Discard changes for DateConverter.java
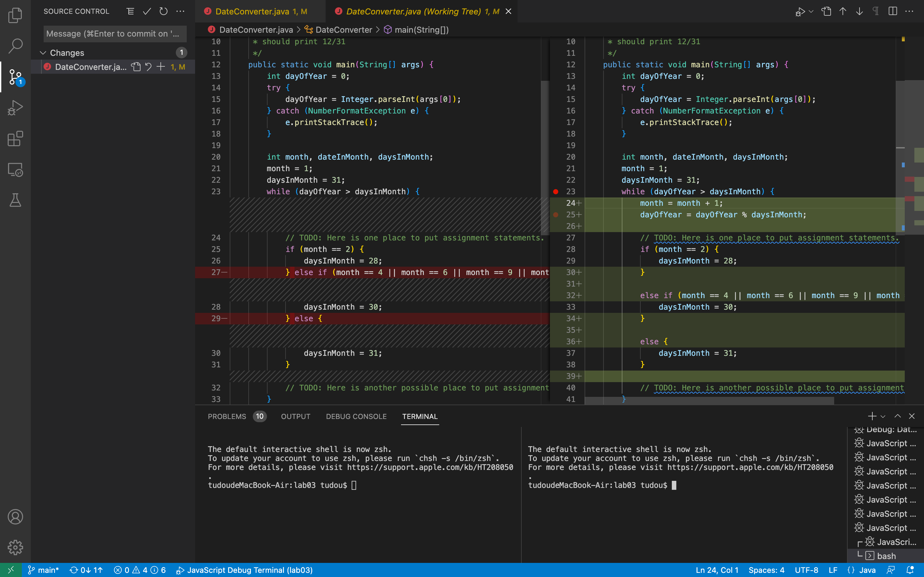Viewport: 924px width, 577px height. (x=149, y=67)
